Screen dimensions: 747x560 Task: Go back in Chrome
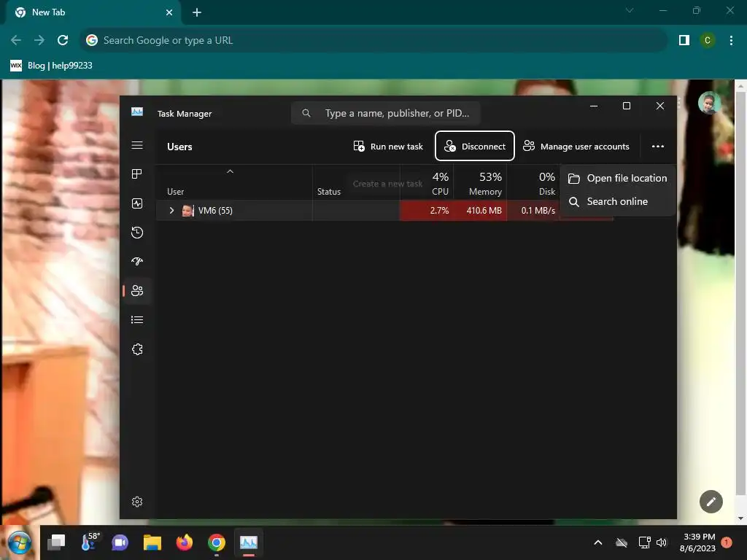point(16,40)
